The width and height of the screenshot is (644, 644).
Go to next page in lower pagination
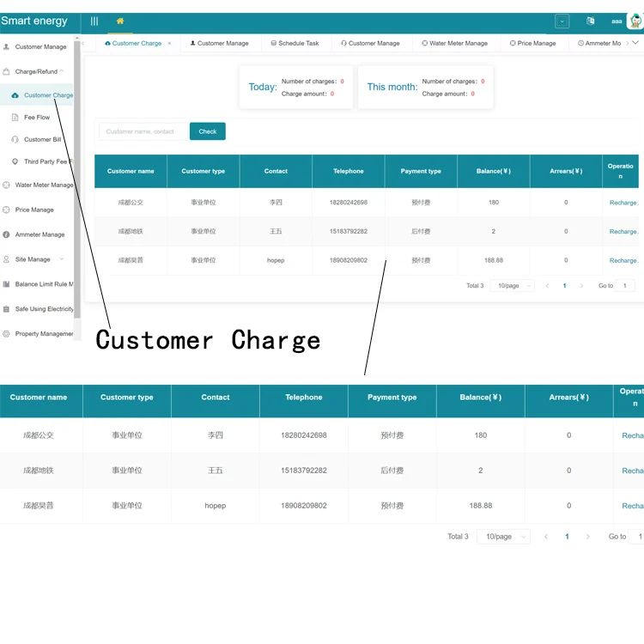click(x=587, y=537)
